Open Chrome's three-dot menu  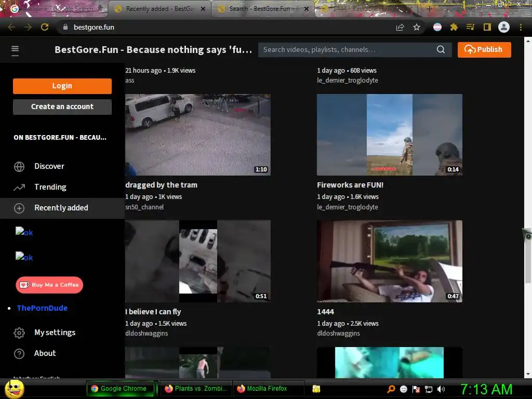pyautogui.click(x=521, y=27)
